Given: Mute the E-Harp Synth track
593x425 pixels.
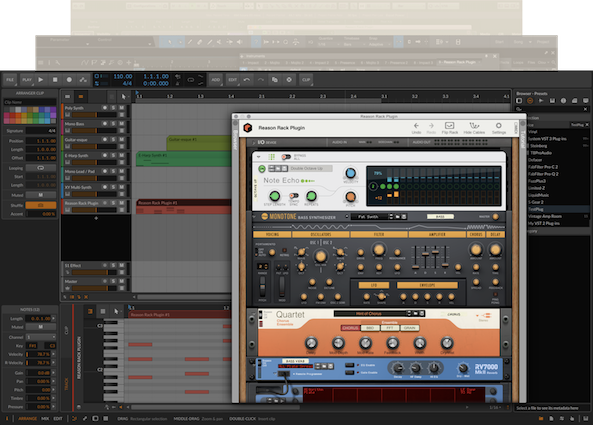Looking at the screenshot, I should point(122,155).
